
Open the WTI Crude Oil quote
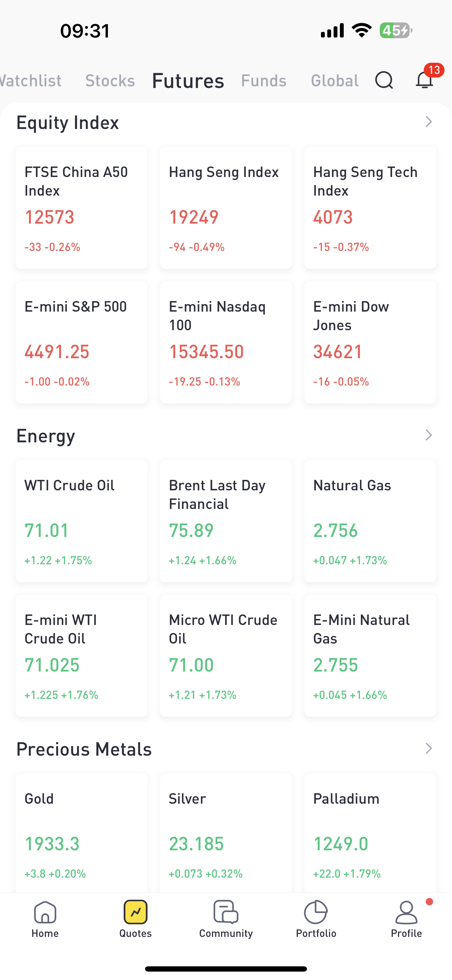(81, 521)
